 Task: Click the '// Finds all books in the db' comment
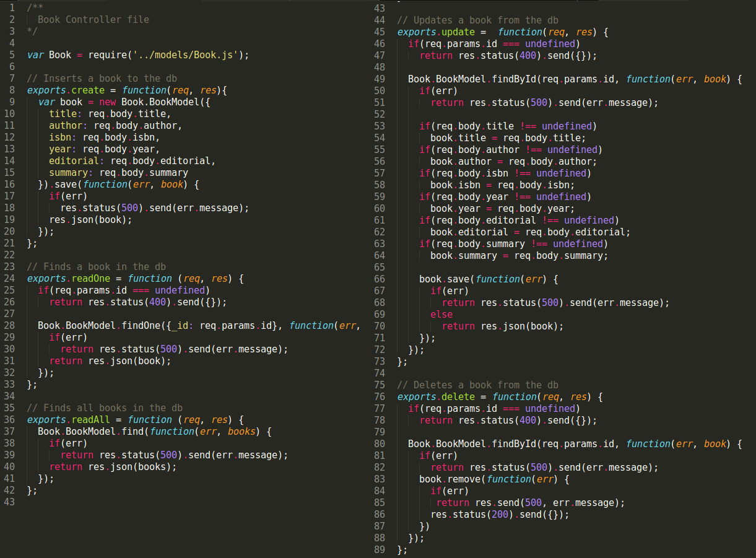105,408
